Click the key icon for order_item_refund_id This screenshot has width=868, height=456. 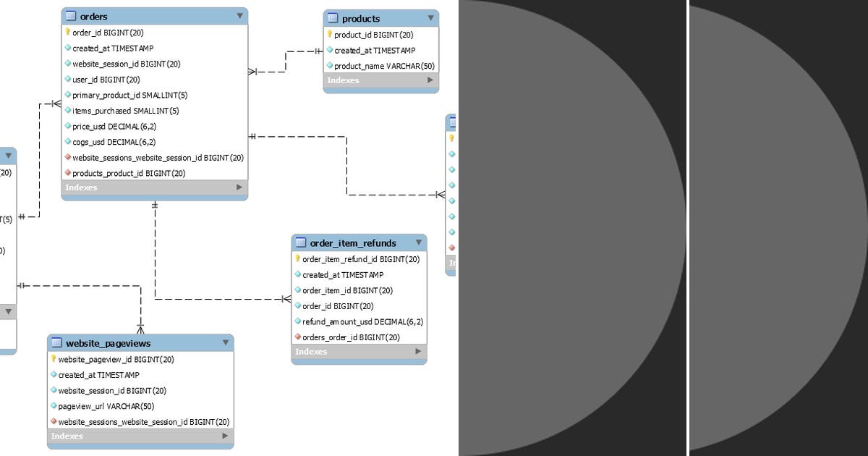[x=297, y=259]
